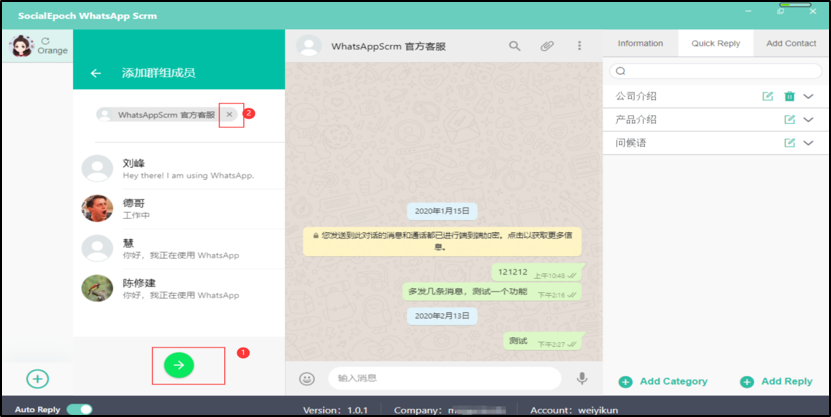Viewport: 831px width, 417px height.
Task: Delete the 公司介绍 category via the trash icon
Action: tap(790, 96)
